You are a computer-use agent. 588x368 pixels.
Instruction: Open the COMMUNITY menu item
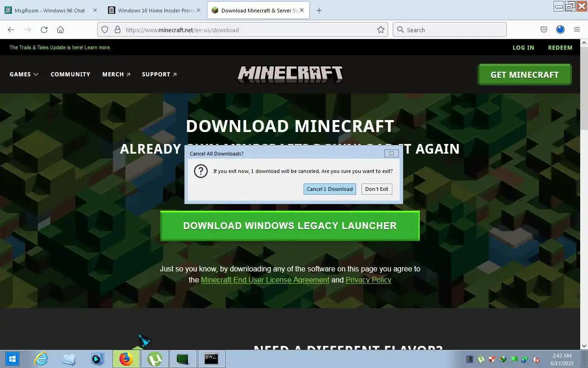pyautogui.click(x=70, y=74)
